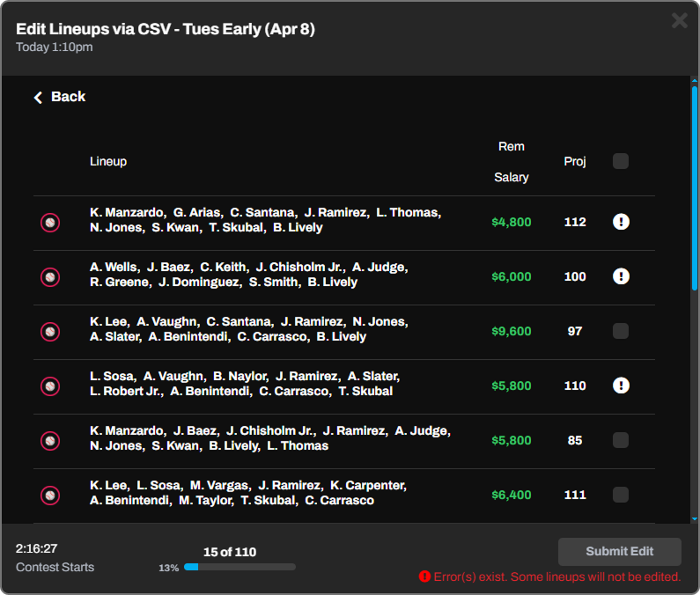Image resolution: width=700 pixels, height=595 pixels.
Task: Click the Lineup column header
Action: pos(108,161)
